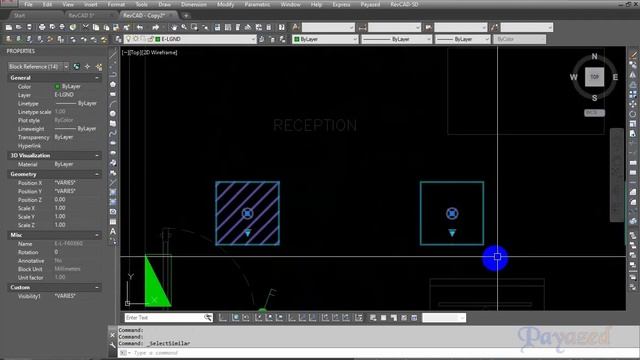Click the Layer property value E-LGND
The image size is (640, 360).
(x=64, y=95)
